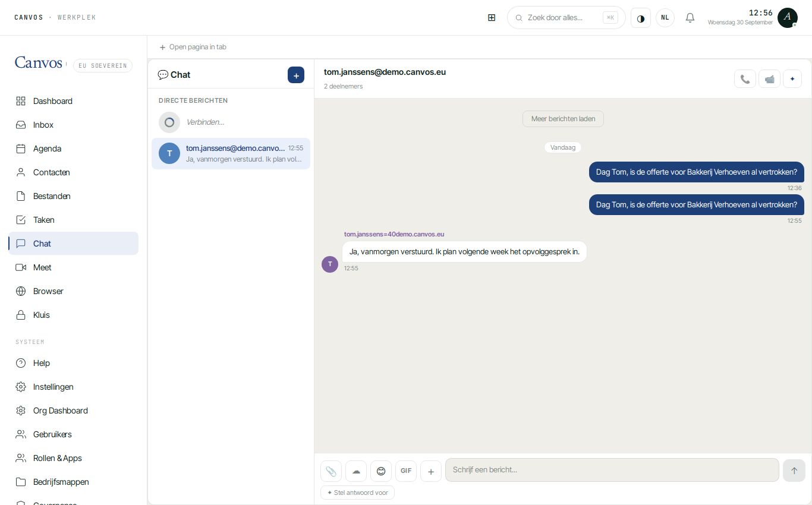The image size is (812, 505).
Task: Open the emoji picker
Action: [x=381, y=471]
